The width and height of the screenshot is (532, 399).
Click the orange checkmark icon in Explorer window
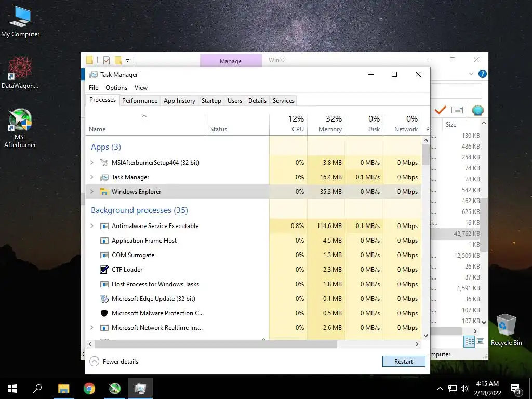click(x=440, y=110)
